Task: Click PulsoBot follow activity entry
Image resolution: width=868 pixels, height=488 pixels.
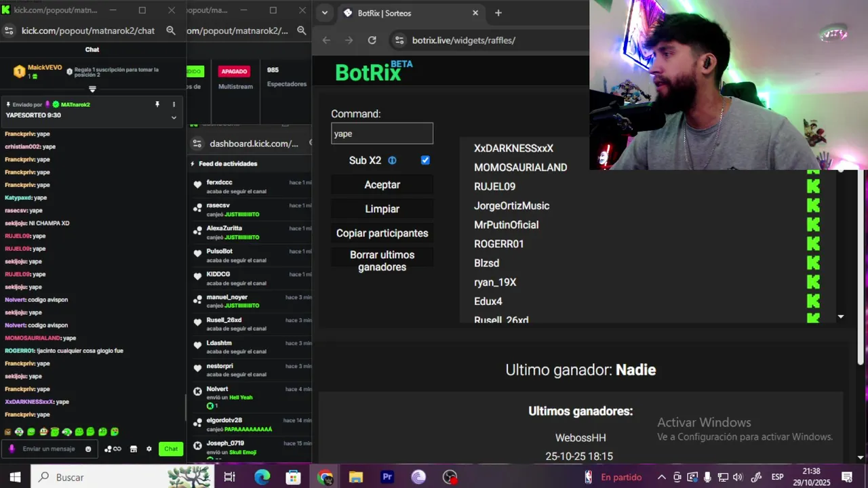Action: 251,256
